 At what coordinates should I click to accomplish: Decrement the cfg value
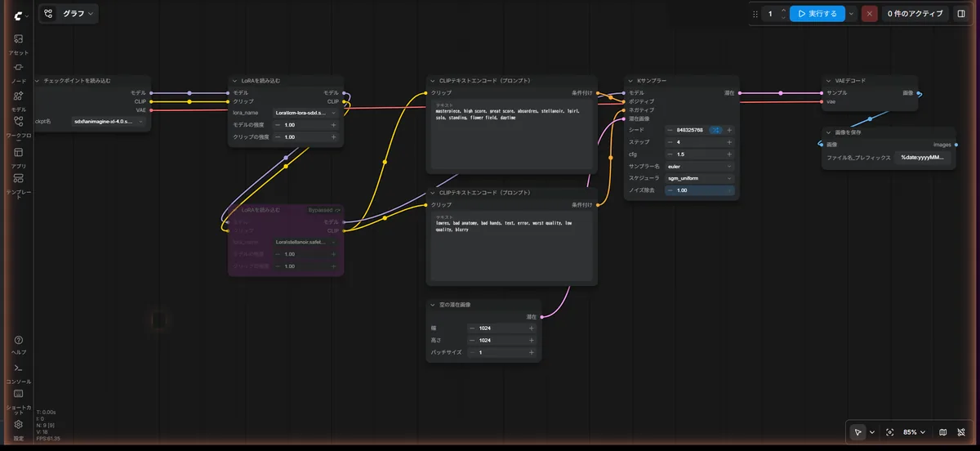point(670,154)
